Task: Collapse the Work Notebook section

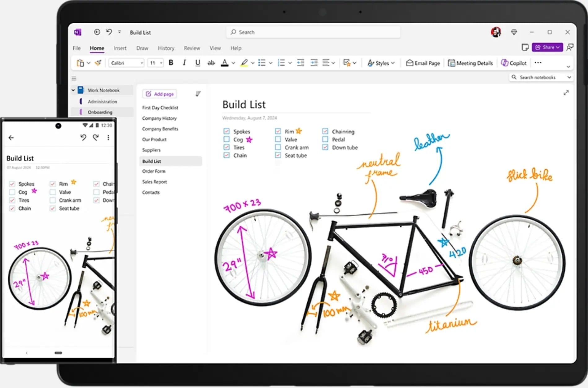Action: tap(73, 90)
